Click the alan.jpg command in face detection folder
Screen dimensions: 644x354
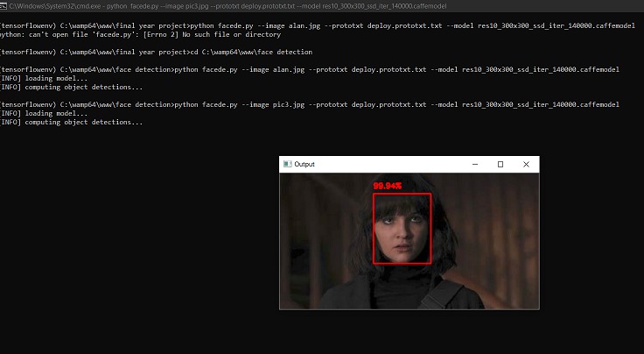309,69
